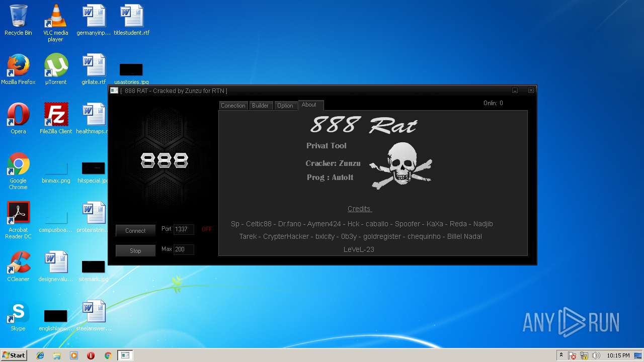This screenshot has height=362, width=644.
Task: Click the 888 RAT title bar icon
Action: (x=114, y=90)
